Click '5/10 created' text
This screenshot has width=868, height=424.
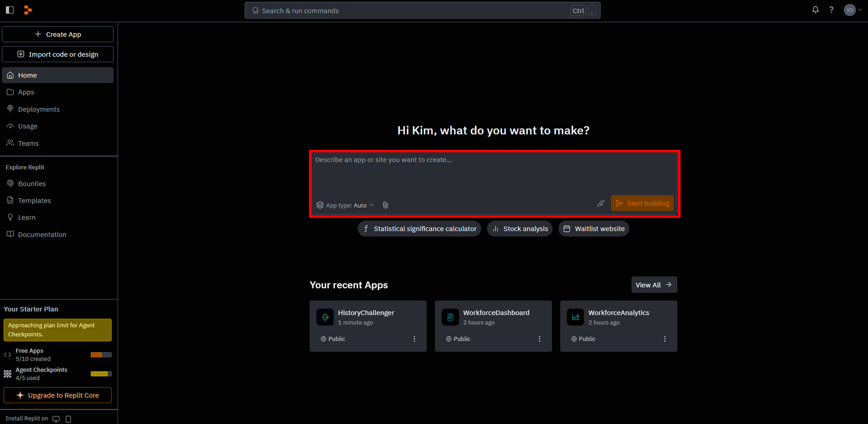[x=33, y=359]
